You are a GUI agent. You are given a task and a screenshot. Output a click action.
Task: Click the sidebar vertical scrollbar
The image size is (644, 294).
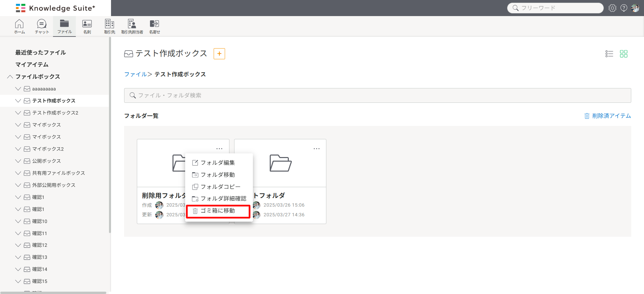(x=110, y=135)
